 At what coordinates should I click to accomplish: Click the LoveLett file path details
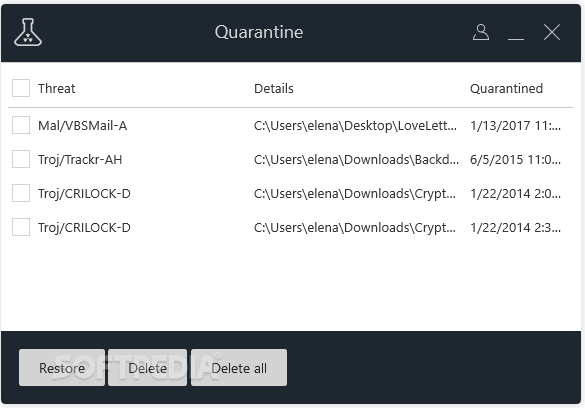(355, 126)
